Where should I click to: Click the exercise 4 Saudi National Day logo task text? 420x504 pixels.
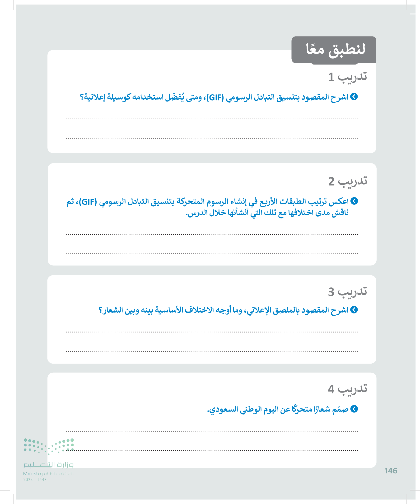pos(277,409)
